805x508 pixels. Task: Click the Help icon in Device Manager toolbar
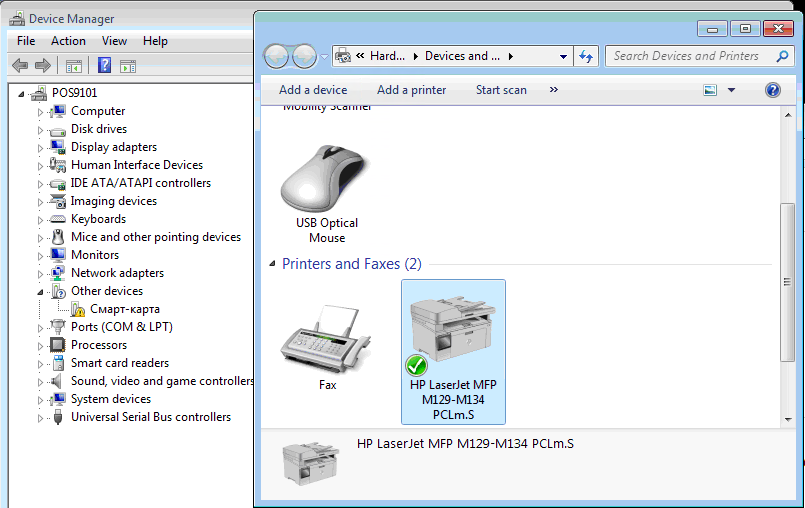[103, 66]
